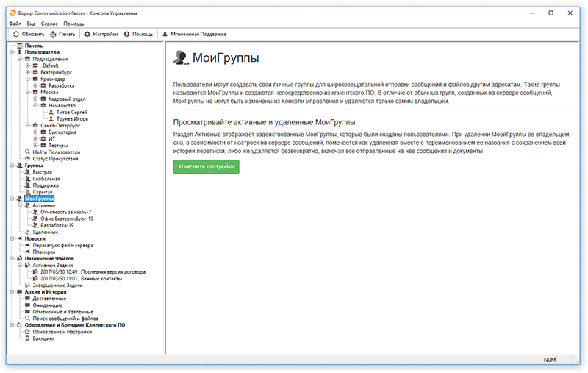Select Разработка-19 under Активные

click(57, 226)
